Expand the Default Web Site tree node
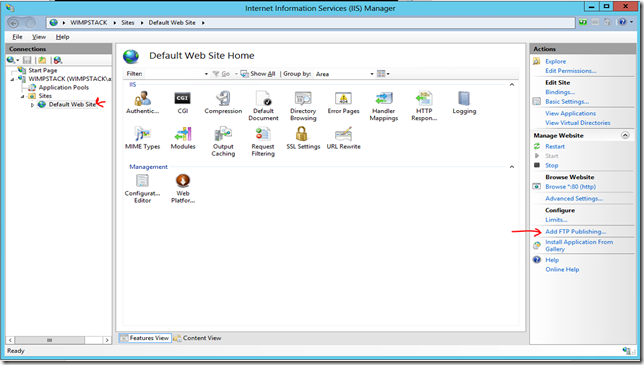The height and width of the screenshot is (365, 644). [32, 105]
